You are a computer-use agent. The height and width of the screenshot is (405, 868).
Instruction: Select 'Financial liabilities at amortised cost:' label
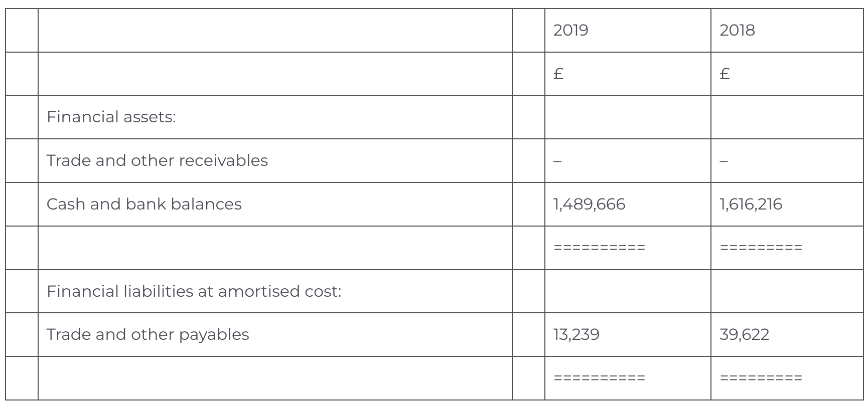(x=194, y=291)
